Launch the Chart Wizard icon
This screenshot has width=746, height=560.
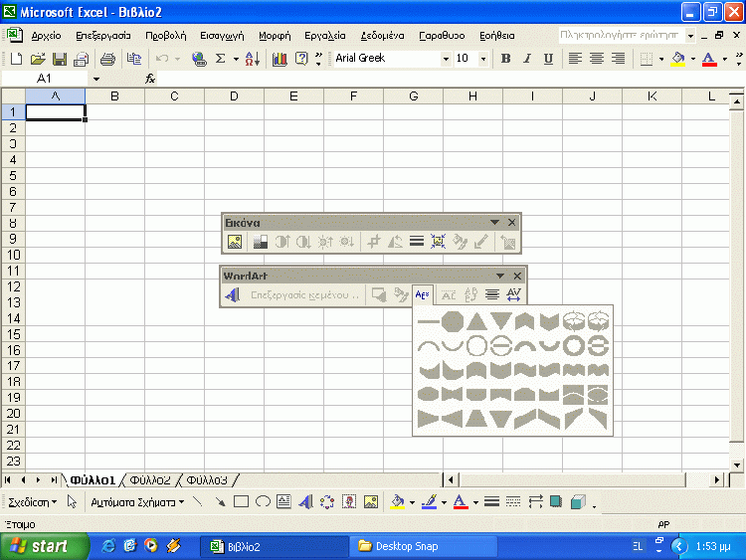click(280, 59)
